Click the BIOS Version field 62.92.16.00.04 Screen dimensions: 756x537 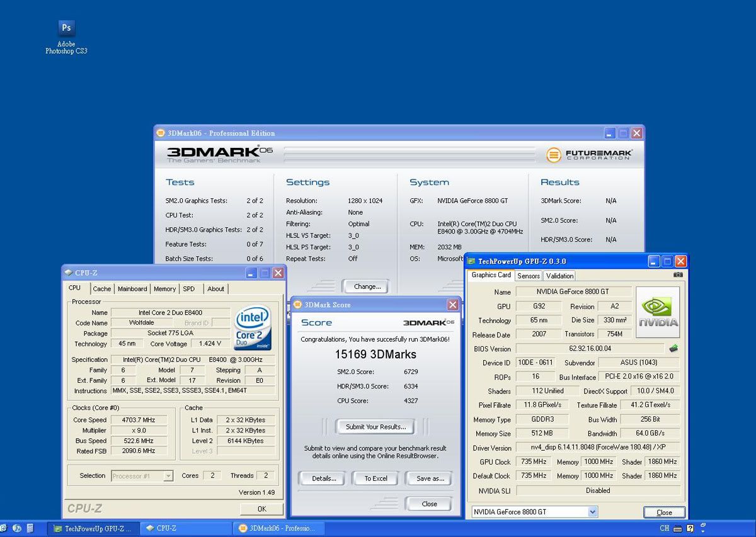tap(590, 348)
